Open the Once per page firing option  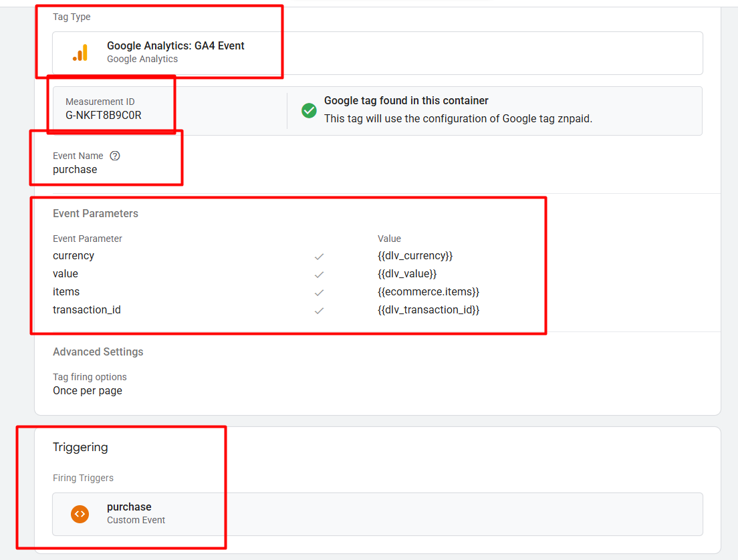[x=88, y=391]
